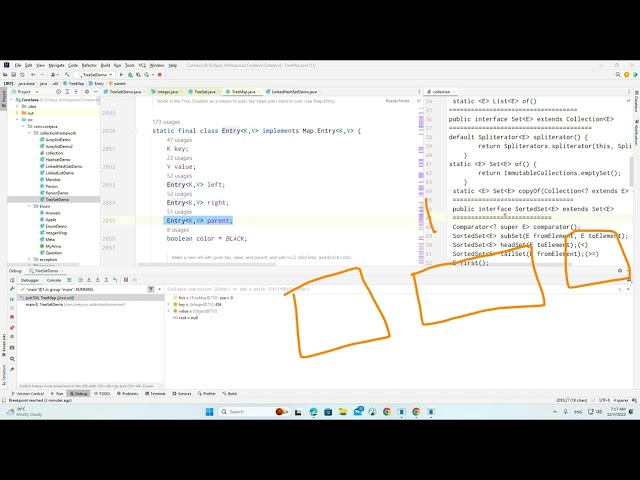The width and height of the screenshot is (640, 480).
Task: Open the TODO tool window
Action: click(x=102, y=393)
